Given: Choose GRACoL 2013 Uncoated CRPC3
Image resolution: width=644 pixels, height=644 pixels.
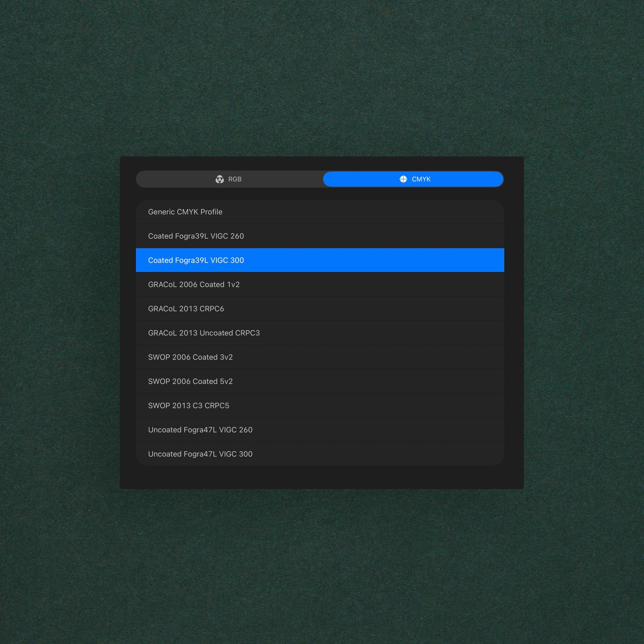Looking at the screenshot, I should tap(204, 333).
